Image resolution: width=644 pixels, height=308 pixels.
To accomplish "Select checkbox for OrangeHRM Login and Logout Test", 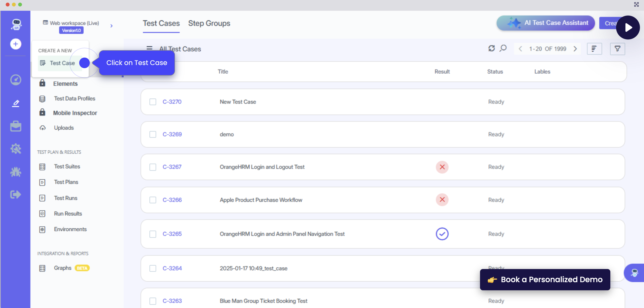I will coord(153,167).
